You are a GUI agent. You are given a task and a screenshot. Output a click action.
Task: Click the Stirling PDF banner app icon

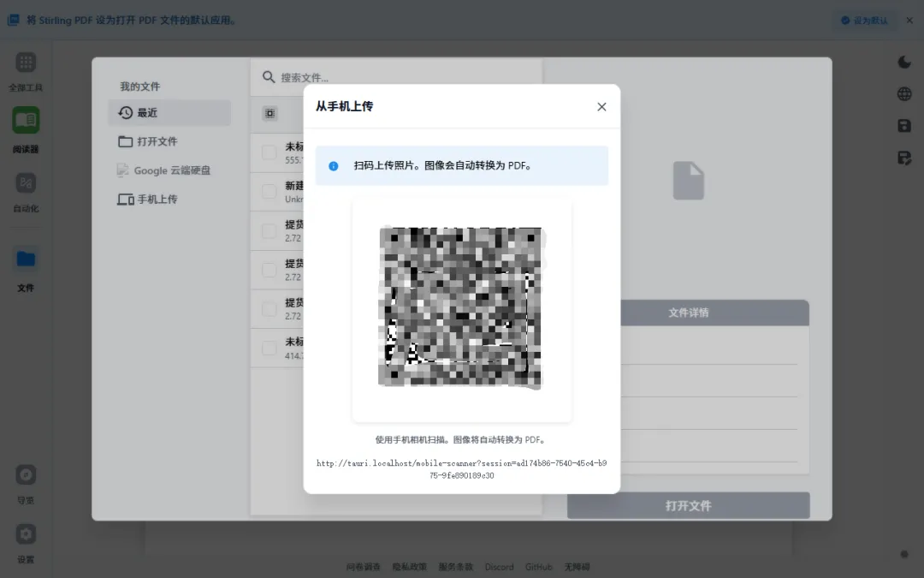(13, 20)
